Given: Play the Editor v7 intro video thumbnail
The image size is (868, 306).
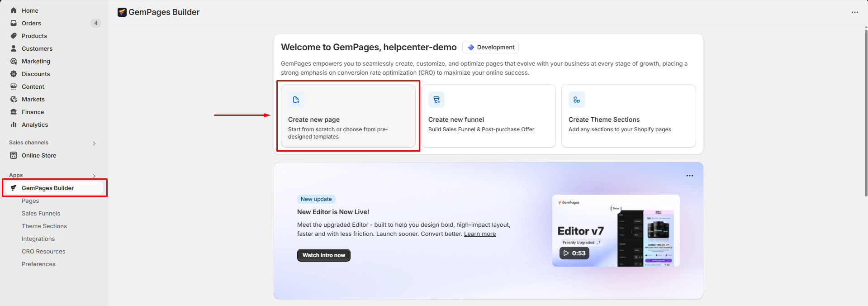Looking at the screenshot, I should (x=574, y=253).
